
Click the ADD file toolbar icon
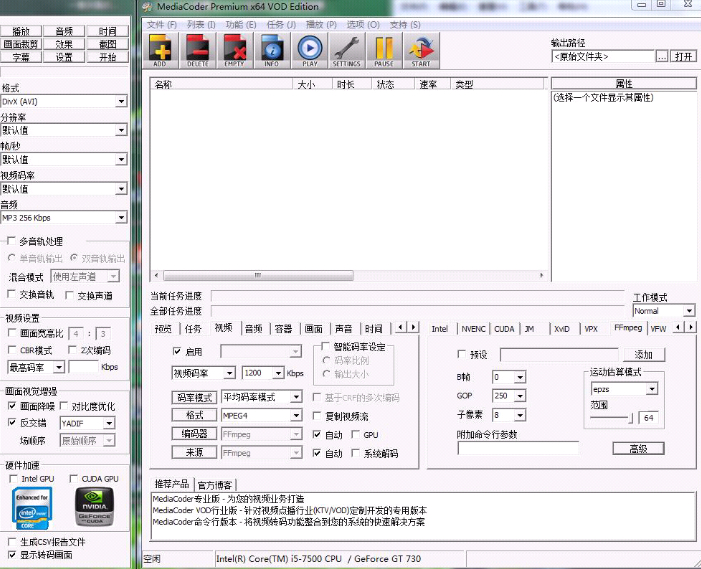[160, 50]
